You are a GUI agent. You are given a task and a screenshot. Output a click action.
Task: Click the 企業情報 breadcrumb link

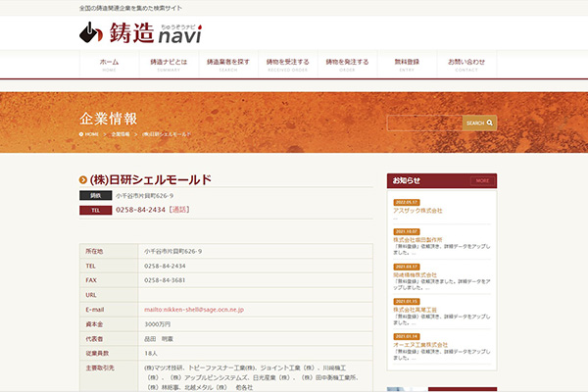click(120, 133)
